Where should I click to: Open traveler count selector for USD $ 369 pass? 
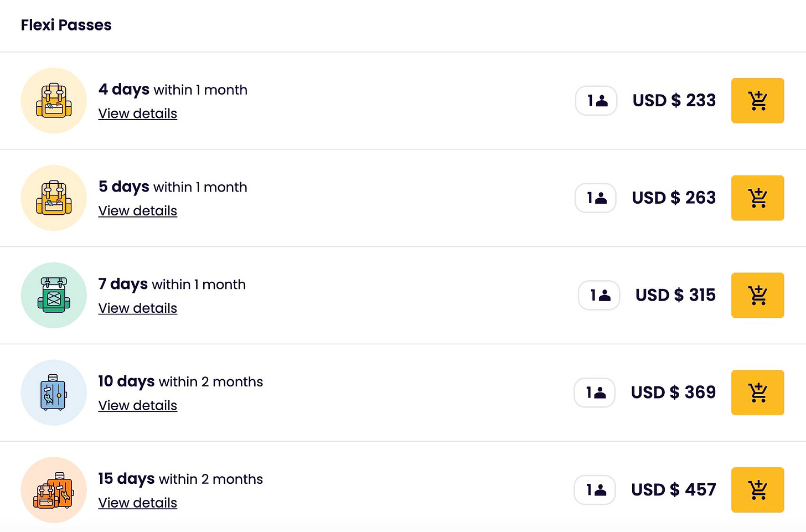point(595,392)
